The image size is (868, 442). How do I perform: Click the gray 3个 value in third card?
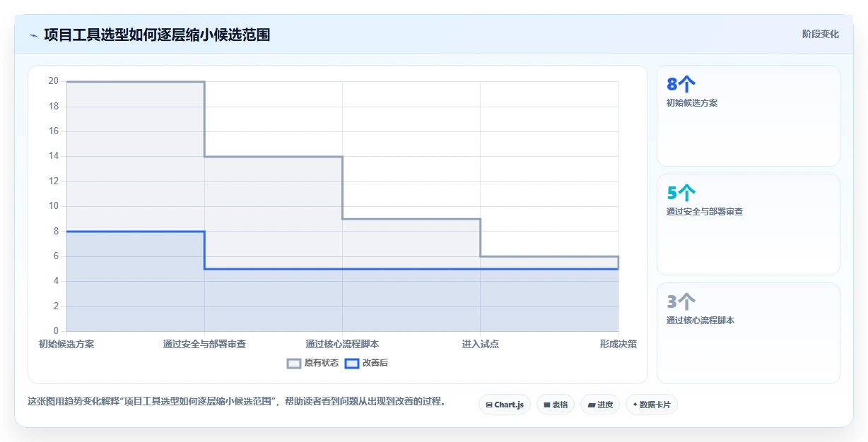pyautogui.click(x=681, y=301)
